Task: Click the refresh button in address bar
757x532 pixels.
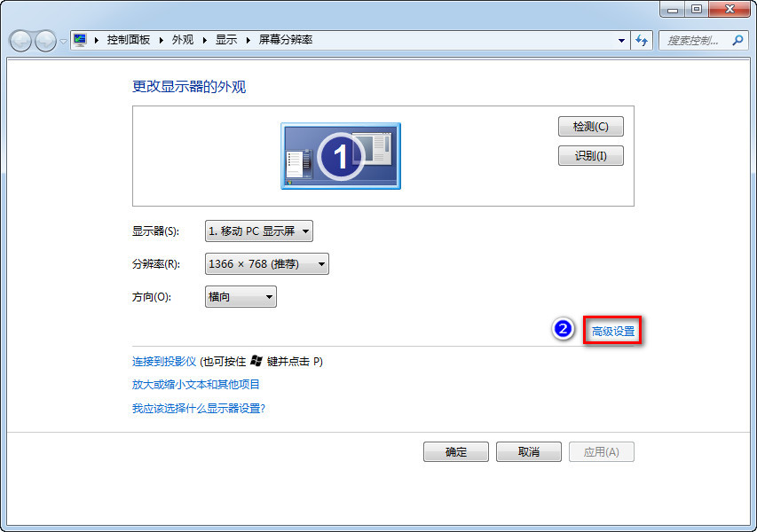Action: tap(642, 41)
